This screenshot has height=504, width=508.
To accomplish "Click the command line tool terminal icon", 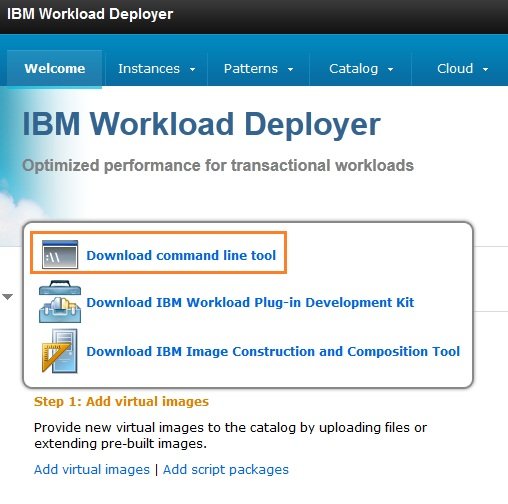I will 60,254.
